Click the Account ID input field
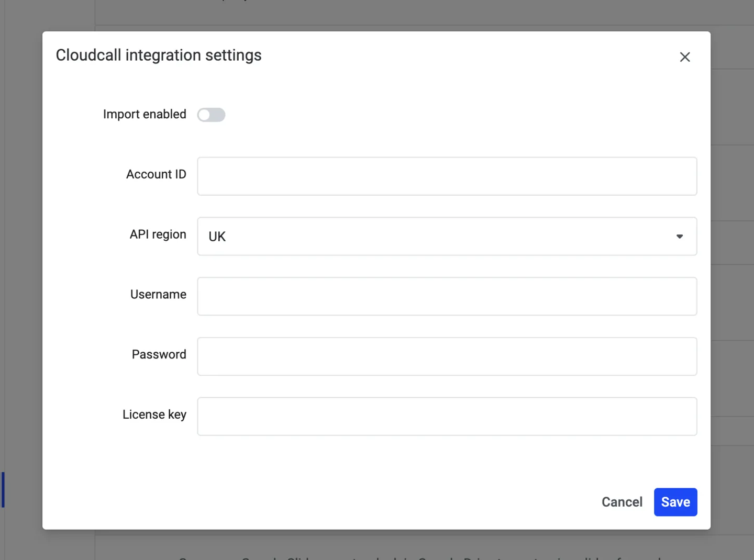 (x=447, y=176)
